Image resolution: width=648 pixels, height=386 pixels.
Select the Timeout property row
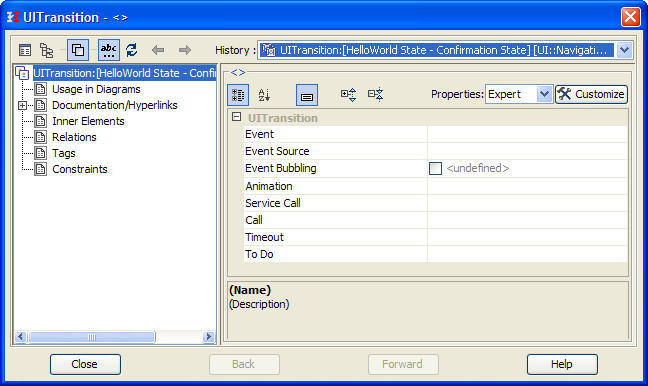click(435, 237)
